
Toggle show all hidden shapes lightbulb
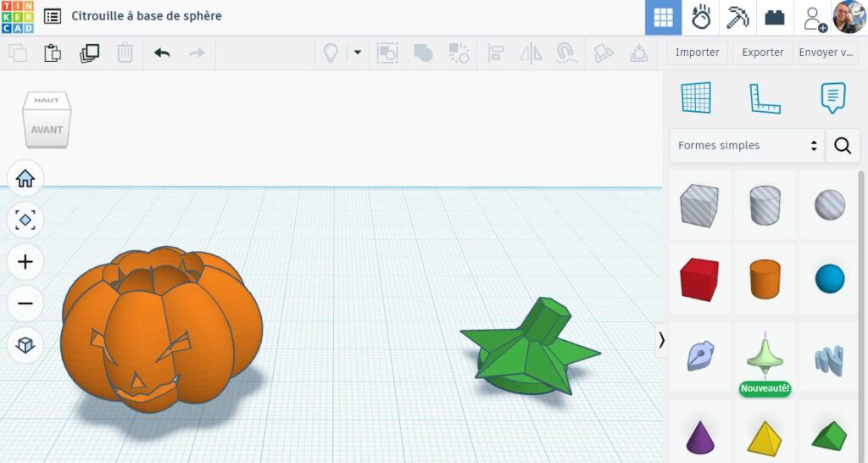point(331,53)
